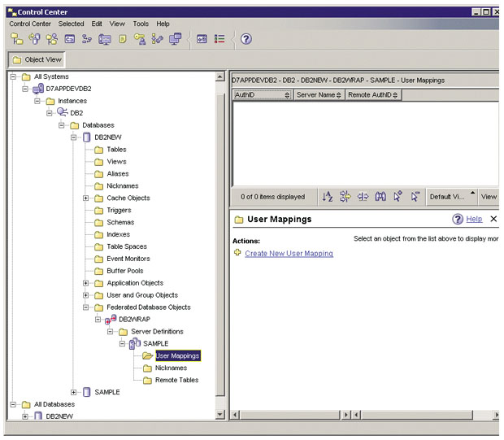Select Remote Tables under SAMPLE server

176,380
